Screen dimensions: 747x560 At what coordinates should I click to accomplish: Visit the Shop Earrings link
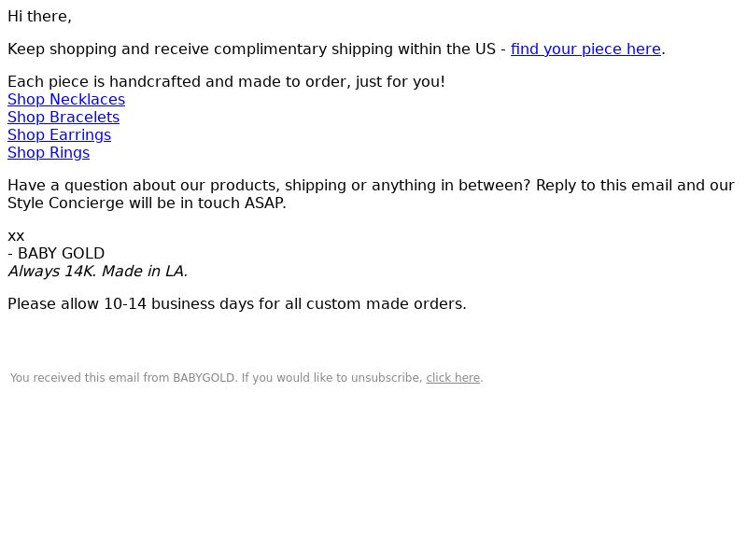(x=59, y=135)
